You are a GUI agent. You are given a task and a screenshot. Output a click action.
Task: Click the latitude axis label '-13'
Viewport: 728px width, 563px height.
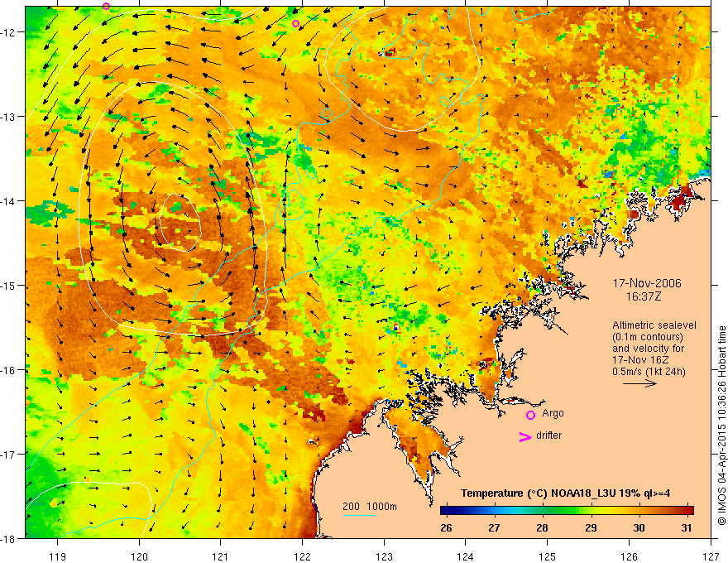(9, 117)
